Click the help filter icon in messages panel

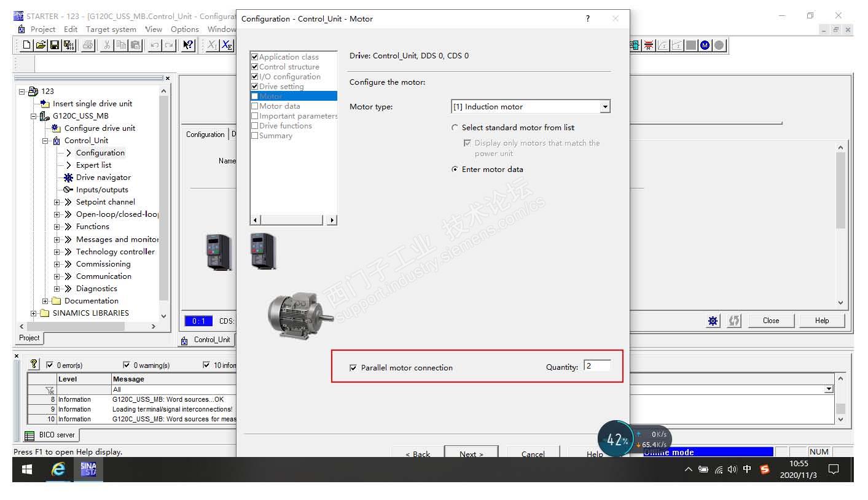(x=34, y=364)
